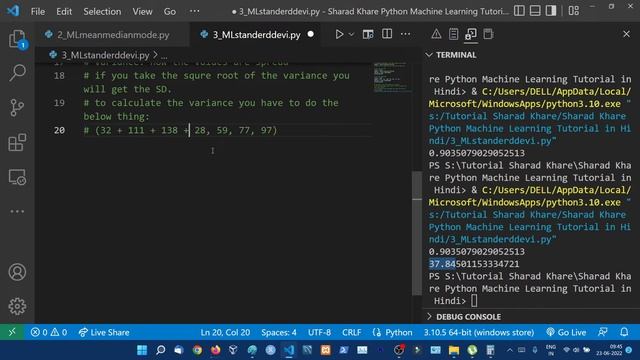Open the Accounts menu icon
This screenshot has width=640, height=360.
click(x=17, y=272)
